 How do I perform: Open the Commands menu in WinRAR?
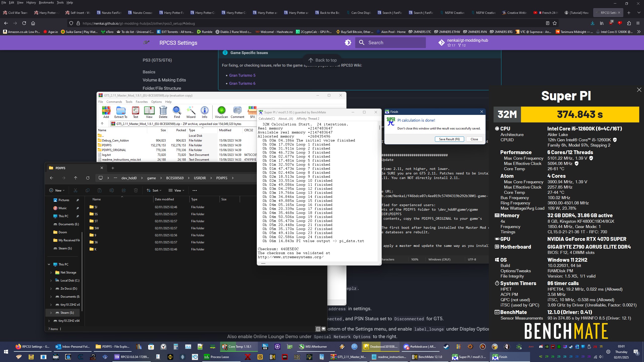(x=114, y=102)
